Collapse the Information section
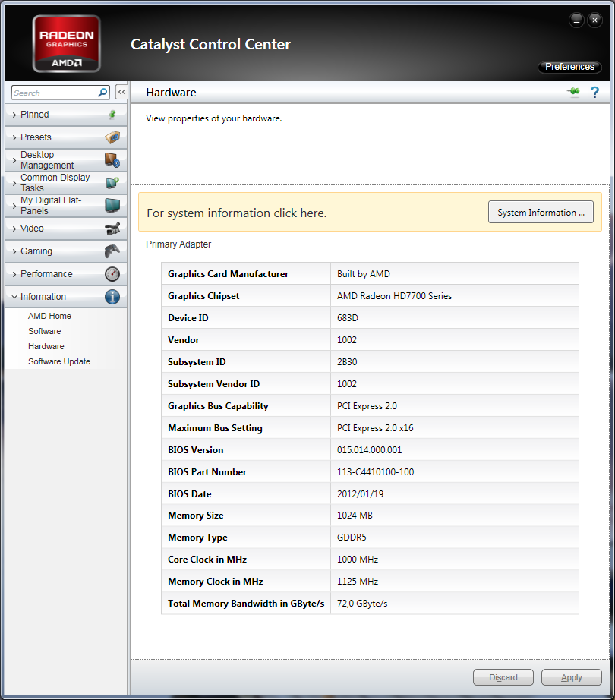Image resolution: width=615 pixels, height=700 pixels. tap(66, 297)
